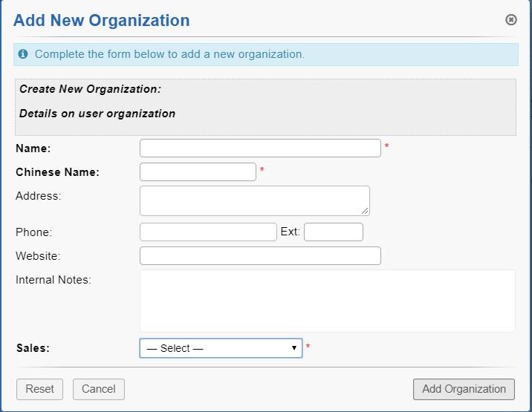
Task: Click the Reset button
Action: point(39,389)
